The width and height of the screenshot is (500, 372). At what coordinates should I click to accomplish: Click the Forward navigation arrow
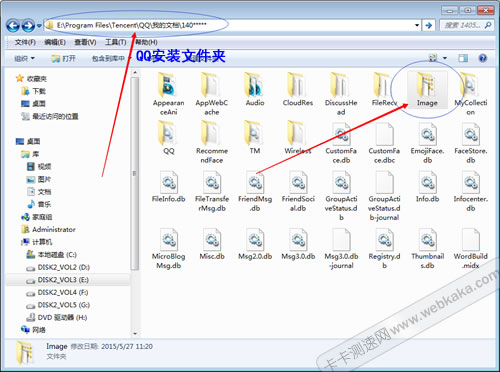tap(28, 25)
